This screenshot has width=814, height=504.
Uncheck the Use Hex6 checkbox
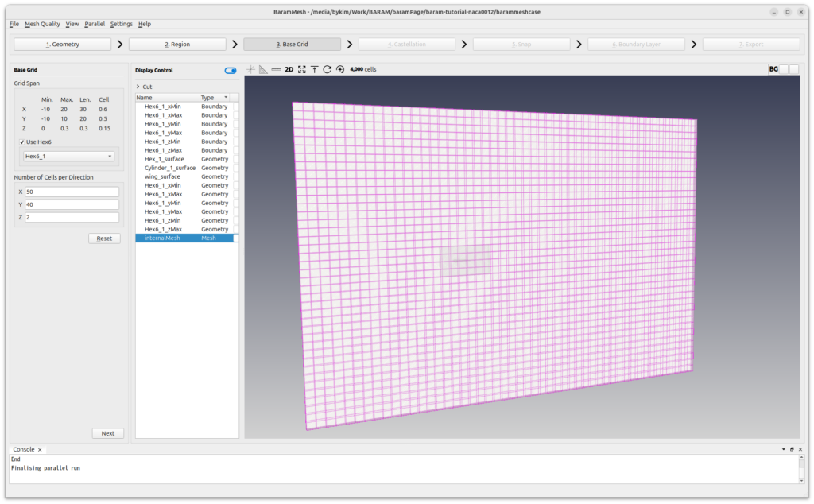pyautogui.click(x=21, y=142)
